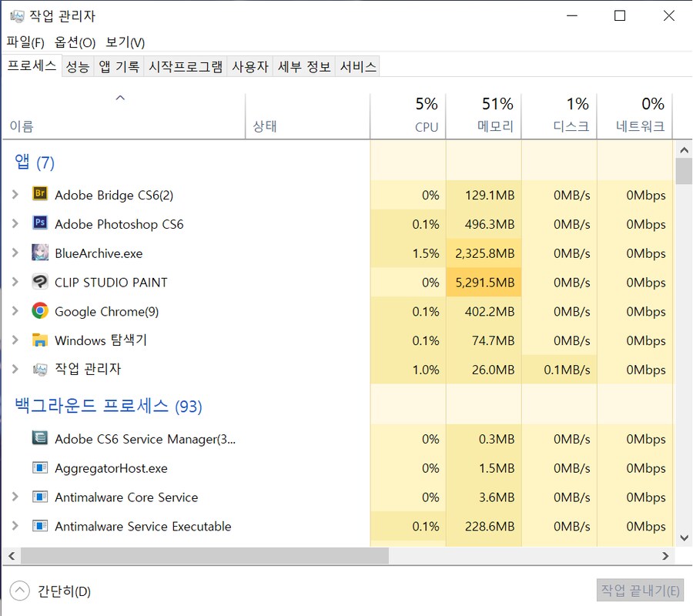The height and width of the screenshot is (616, 693).
Task: Sort by the 상태 column header
Action: click(307, 117)
